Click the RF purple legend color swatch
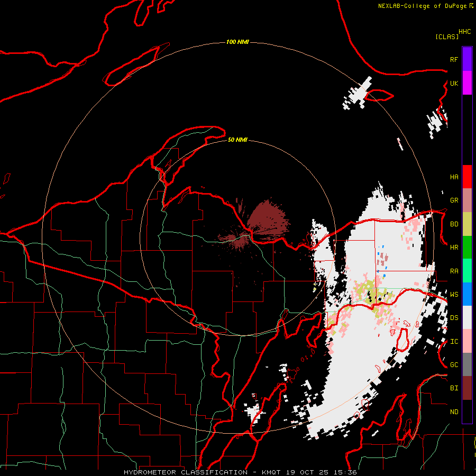The height and width of the screenshot is (476, 476). click(467, 59)
